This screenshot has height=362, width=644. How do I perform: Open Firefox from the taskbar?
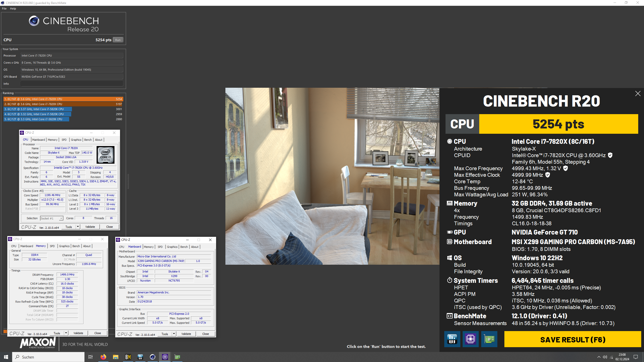[103, 357]
